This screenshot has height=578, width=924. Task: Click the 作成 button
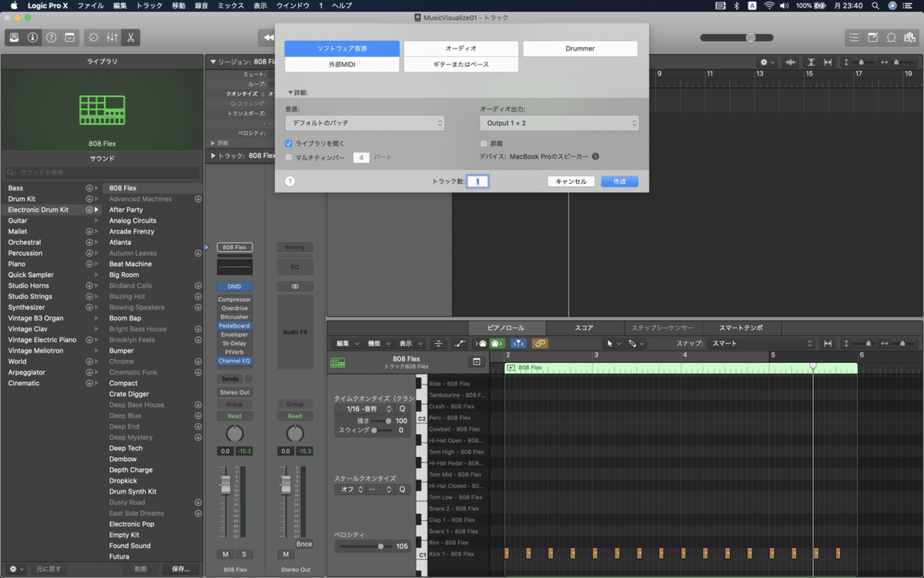pos(620,182)
